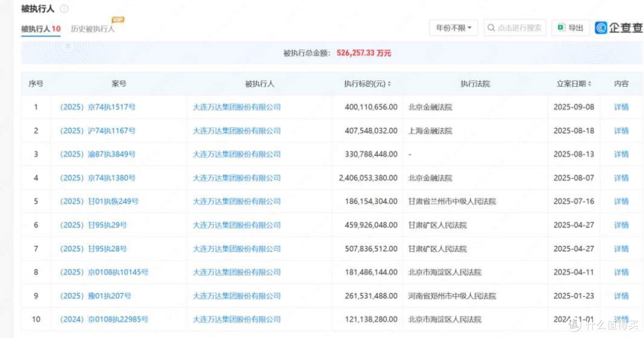Open 详情 for the 甘95执29号 row

pyautogui.click(x=621, y=225)
